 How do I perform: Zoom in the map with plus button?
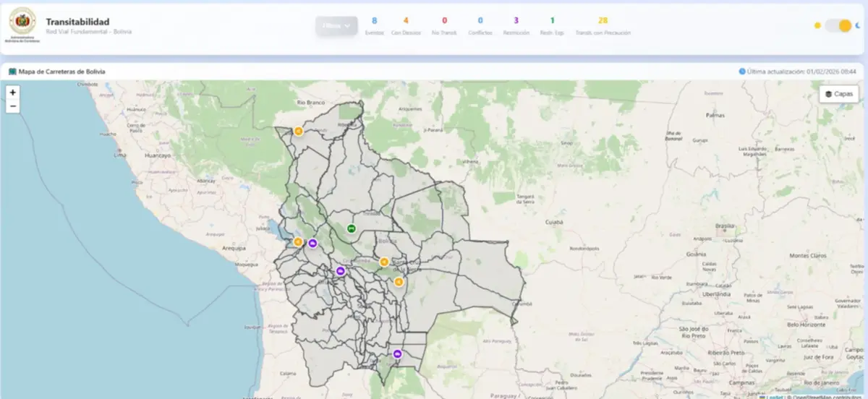[13, 93]
